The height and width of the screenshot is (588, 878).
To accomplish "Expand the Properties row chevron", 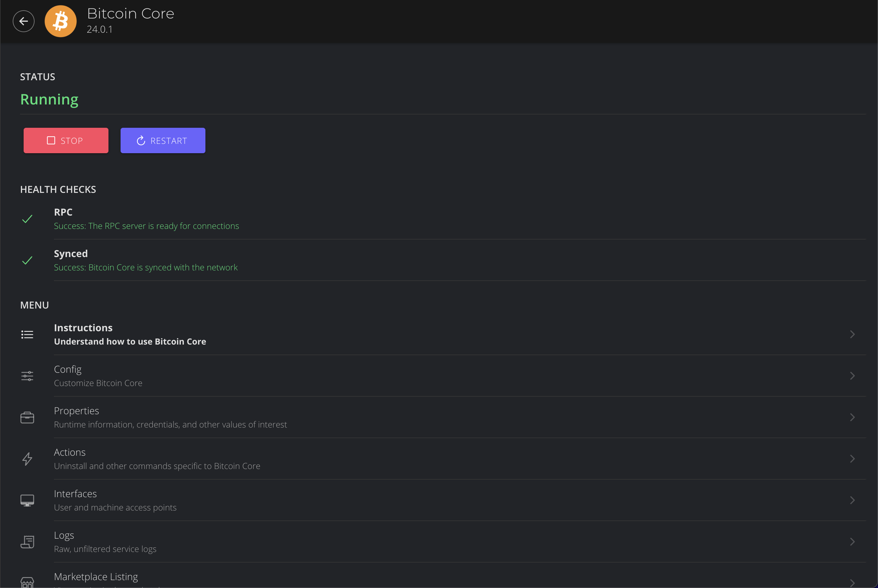I will 852,417.
